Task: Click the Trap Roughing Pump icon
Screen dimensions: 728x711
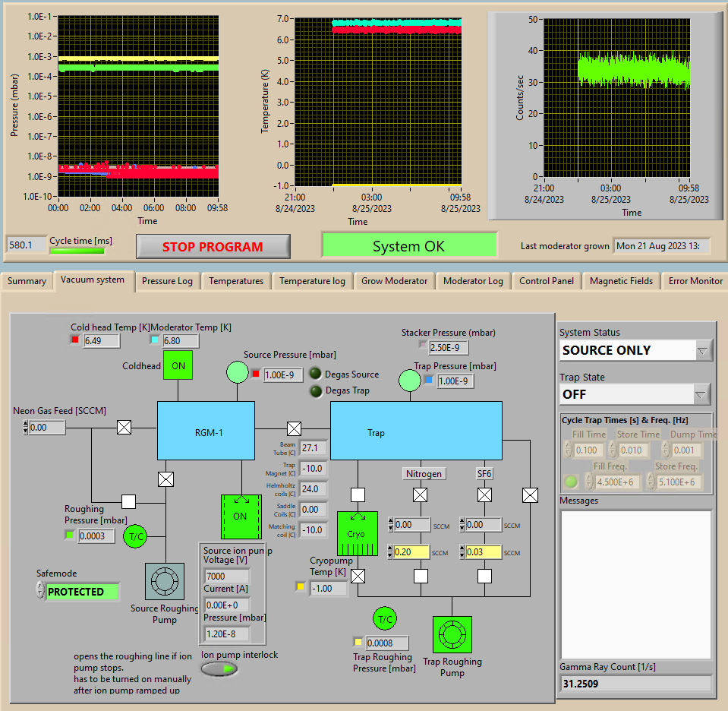Action: pos(452,635)
